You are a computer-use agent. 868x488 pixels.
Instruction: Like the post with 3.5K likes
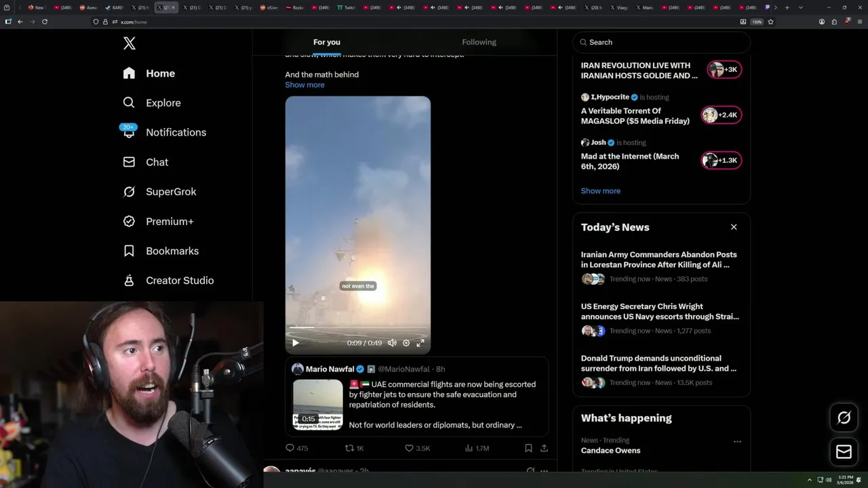418,448
